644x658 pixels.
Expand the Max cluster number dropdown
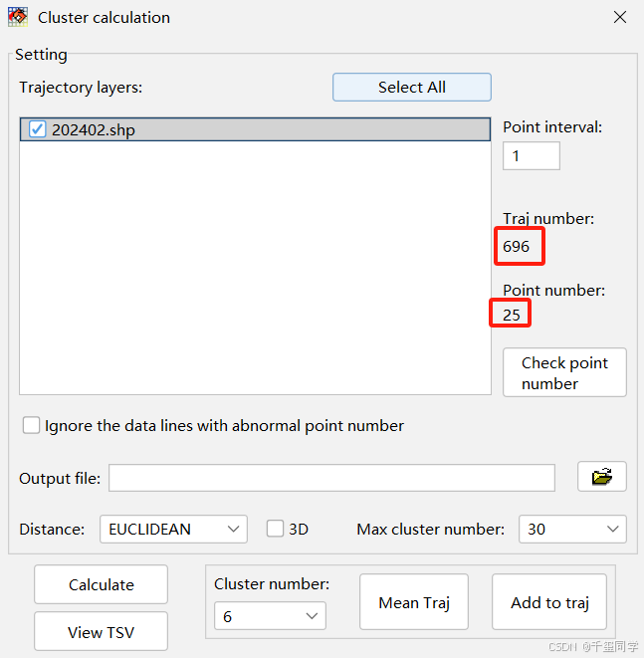(x=572, y=530)
